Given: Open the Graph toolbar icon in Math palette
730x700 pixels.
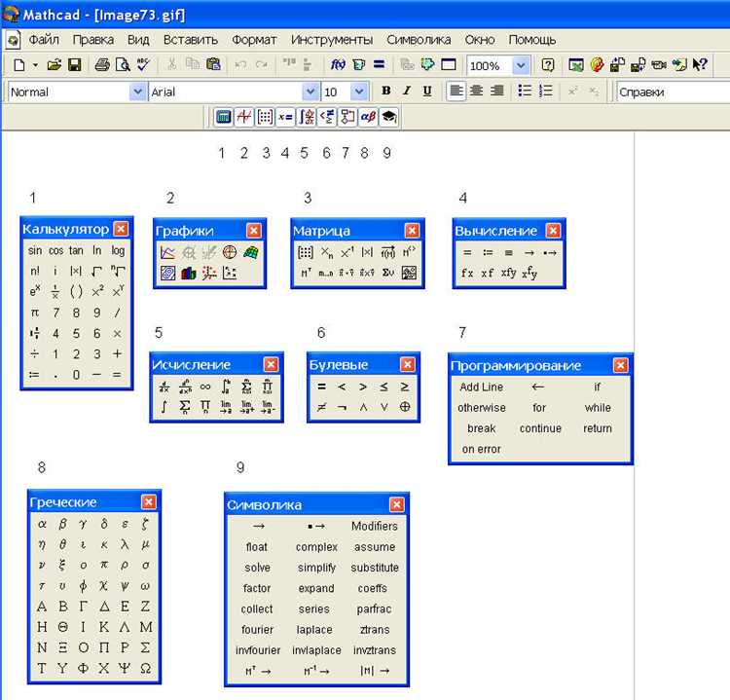Looking at the screenshot, I should [244, 117].
